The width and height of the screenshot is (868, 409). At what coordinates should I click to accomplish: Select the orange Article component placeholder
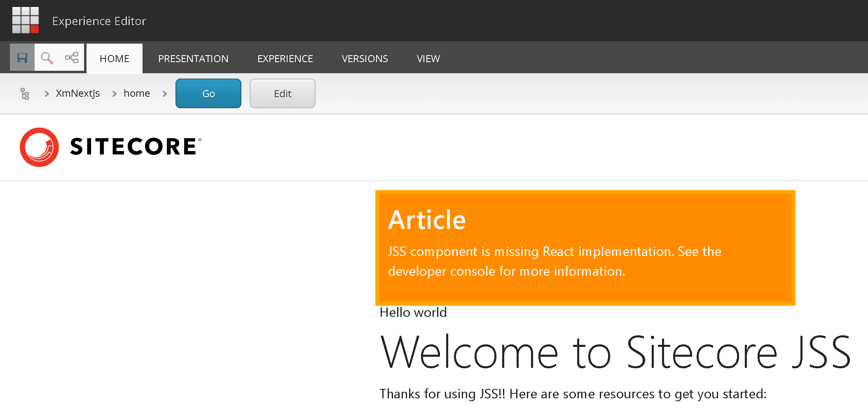pos(585,248)
